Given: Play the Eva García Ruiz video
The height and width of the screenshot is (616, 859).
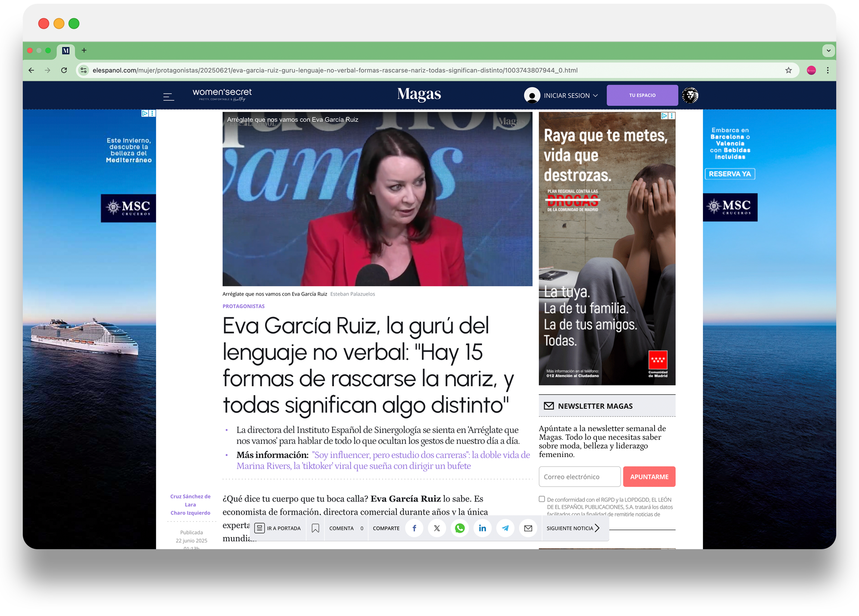Looking at the screenshot, I should coord(377,199).
